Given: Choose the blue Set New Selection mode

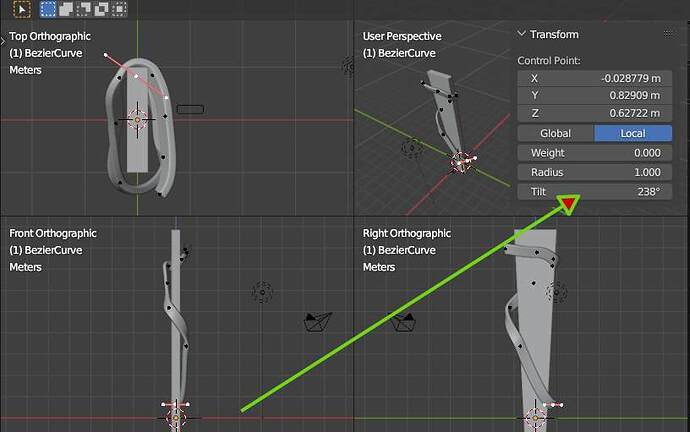Looking at the screenshot, I should click(48, 9).
